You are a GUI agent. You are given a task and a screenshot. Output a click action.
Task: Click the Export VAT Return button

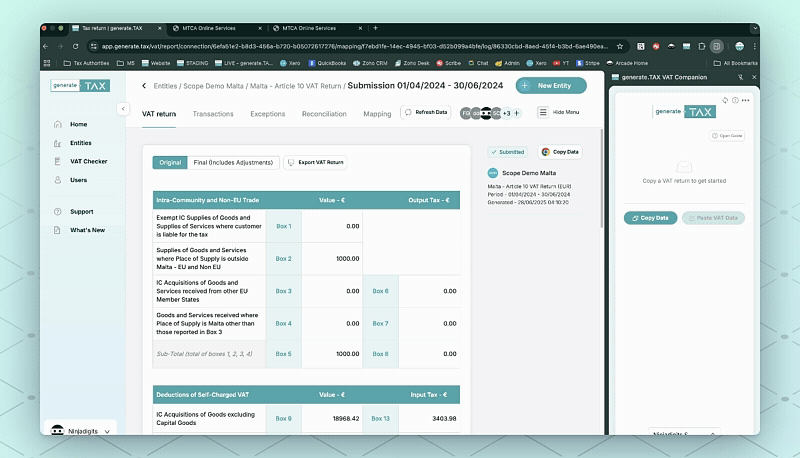pos(315,162)
